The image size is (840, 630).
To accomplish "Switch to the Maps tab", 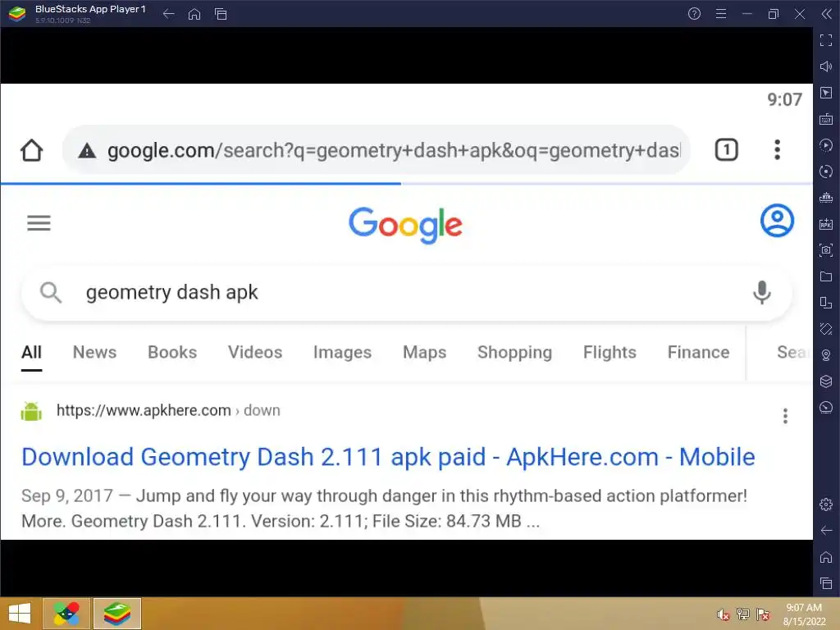I will [425, 352].
